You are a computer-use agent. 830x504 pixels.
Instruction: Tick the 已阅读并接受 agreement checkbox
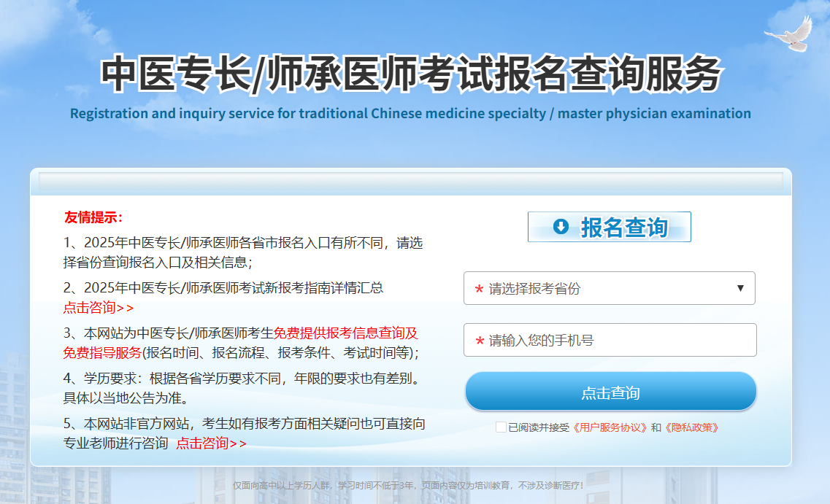[501, 427]
